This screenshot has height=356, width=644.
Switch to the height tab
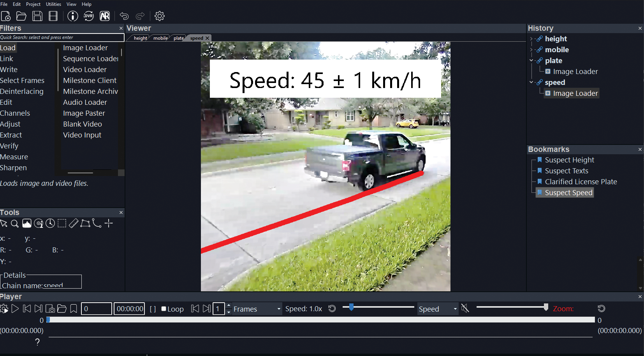click(140, 38)
